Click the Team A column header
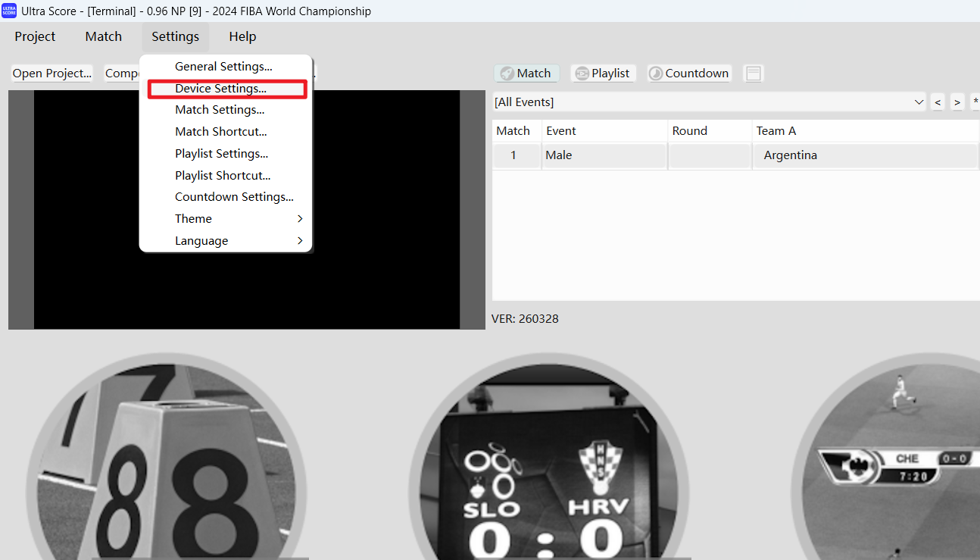The image size is (980, 560). 866,131
